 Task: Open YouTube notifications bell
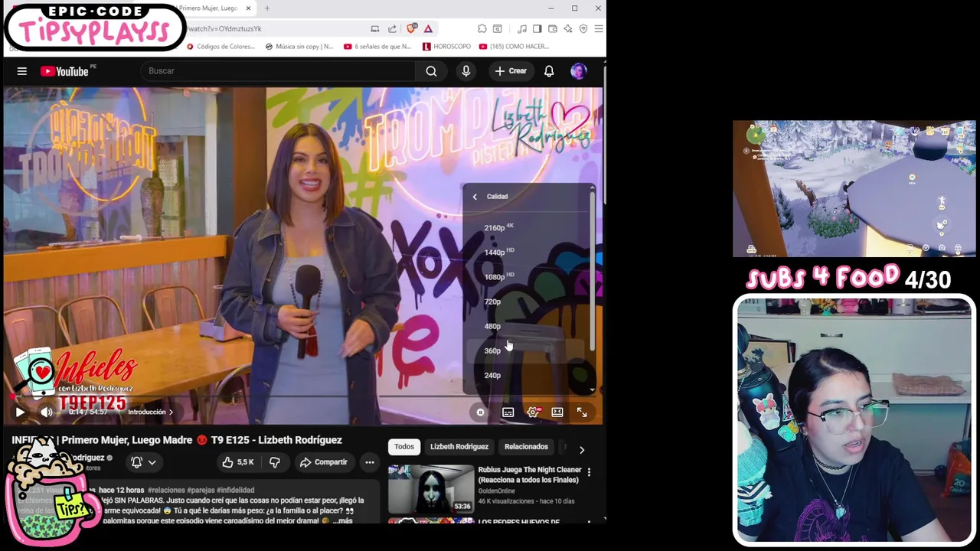point(549,71)
